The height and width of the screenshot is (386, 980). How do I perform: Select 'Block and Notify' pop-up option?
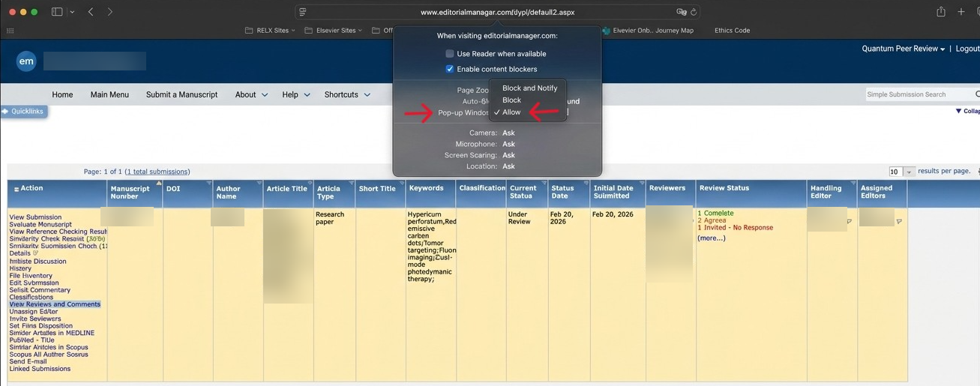pyautogui.click(x=529, y=88)
